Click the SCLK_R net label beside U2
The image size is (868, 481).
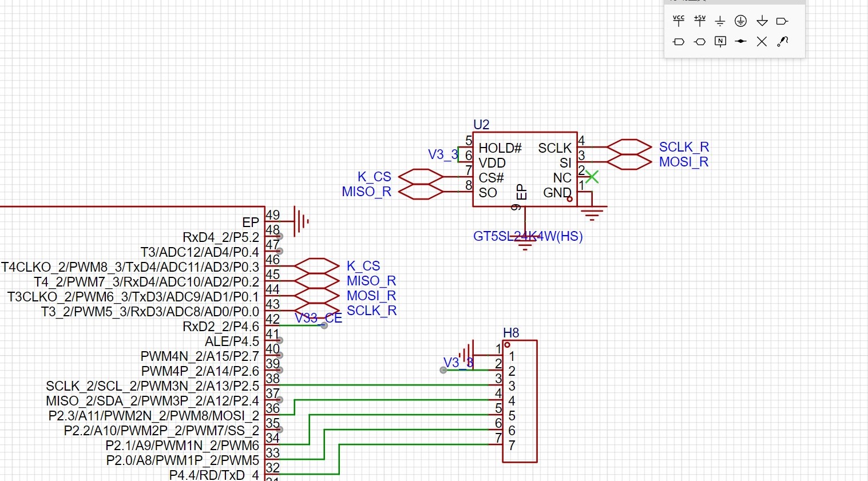click(x=684, y=147)
